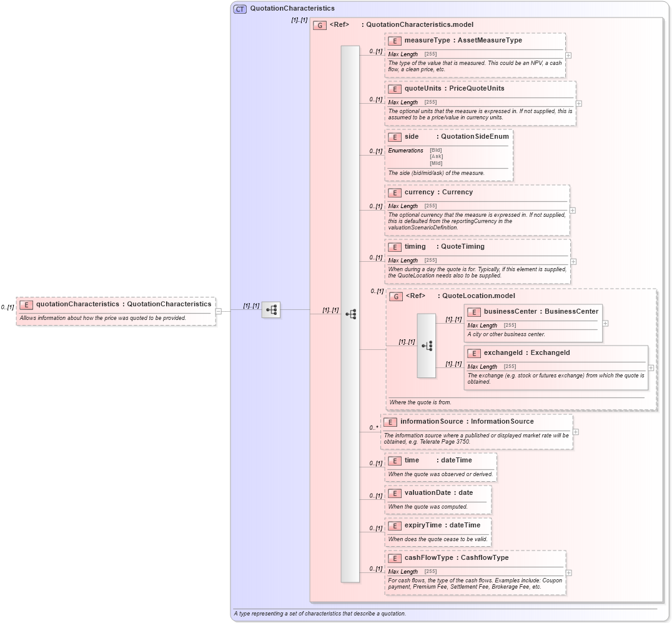The height and width of the screenshot is (623, 672).
Task: Click the E icon of currency element
Action: tap(394, 192)
